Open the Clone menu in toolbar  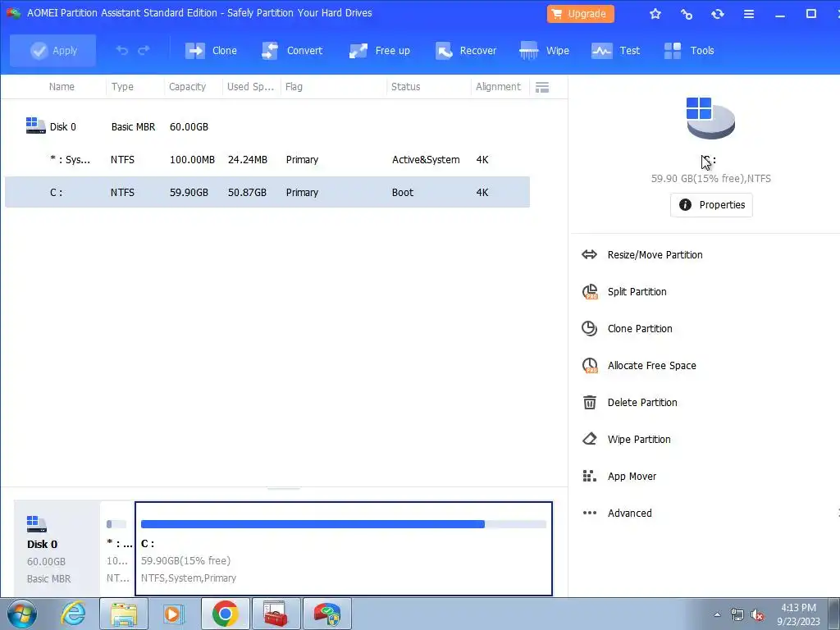211,50
